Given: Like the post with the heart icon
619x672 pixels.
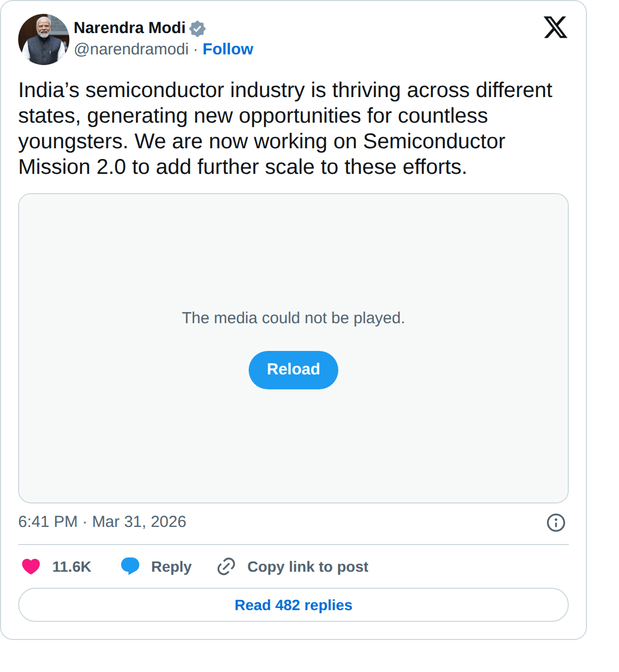Looking at the screenshot, I should point(31,566).
